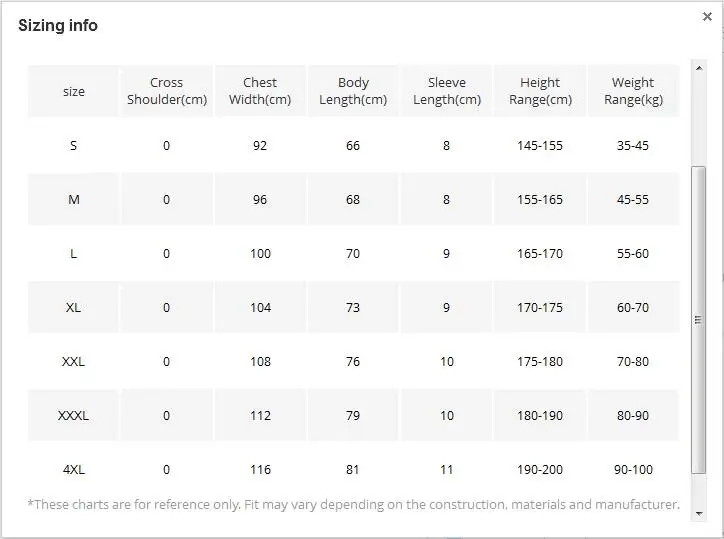Select the height range 165-170 cell
The width and height of the screenshot is (724, 539).
point(540,254)
